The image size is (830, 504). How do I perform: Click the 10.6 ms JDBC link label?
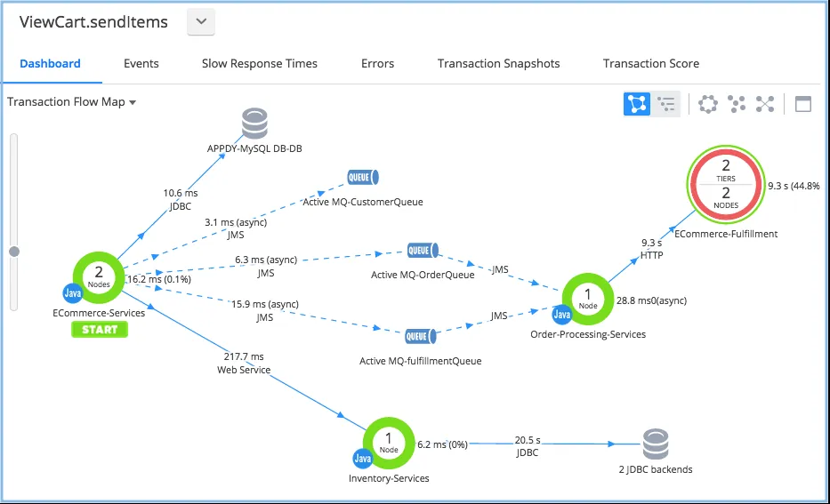point(181,199)
